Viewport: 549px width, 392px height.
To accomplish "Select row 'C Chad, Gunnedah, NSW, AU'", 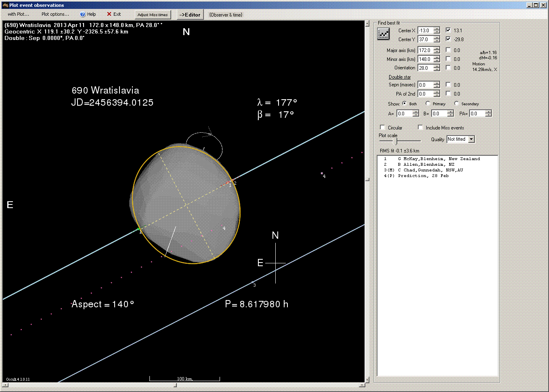I will (438, 170).
